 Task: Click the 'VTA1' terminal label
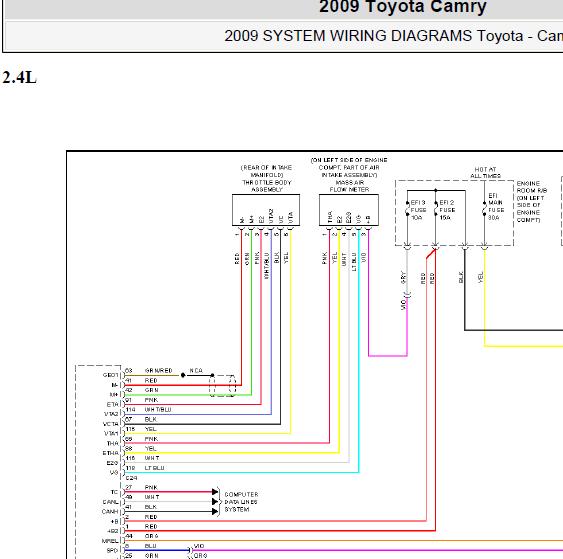point(111,434)
